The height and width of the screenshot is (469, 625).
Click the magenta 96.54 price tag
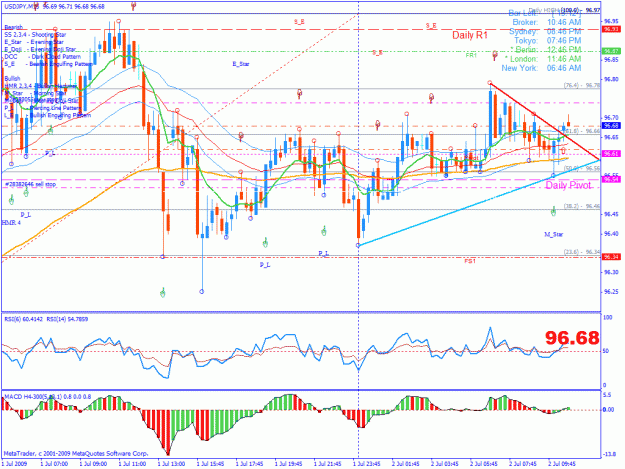pyautogui.click(x=611, y=180)
